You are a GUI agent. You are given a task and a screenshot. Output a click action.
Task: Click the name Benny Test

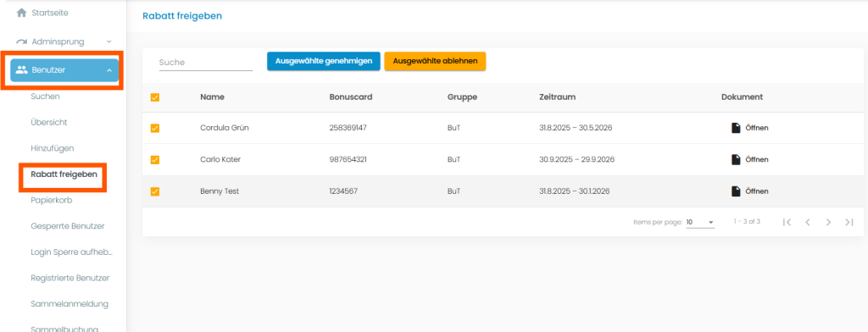[220, 191]
